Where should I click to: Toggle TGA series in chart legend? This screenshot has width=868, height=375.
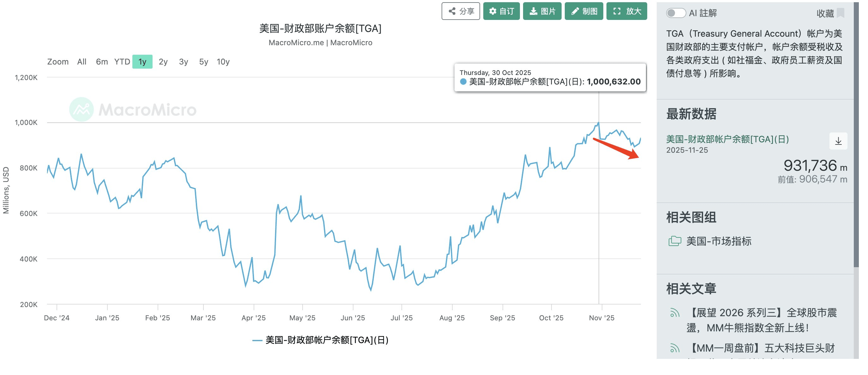click(x=320, y=340)
